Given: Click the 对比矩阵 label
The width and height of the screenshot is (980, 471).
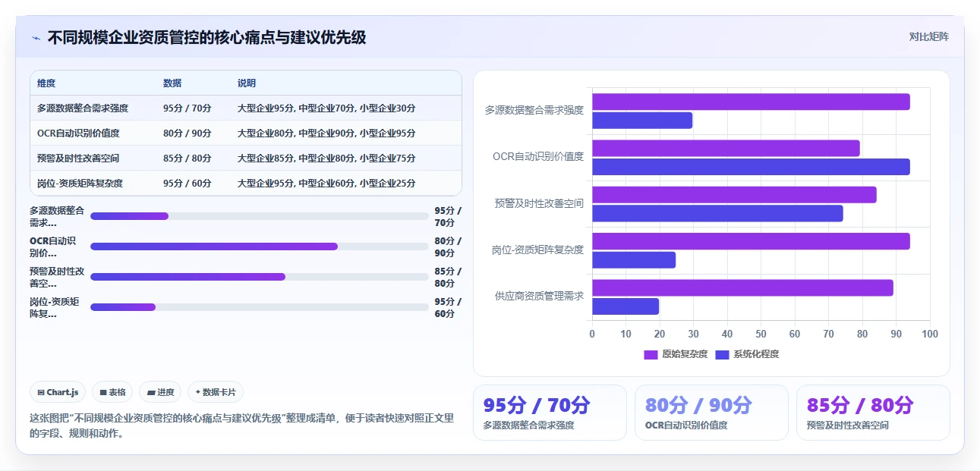Looking at the screenshot, I should click(928, 36).
